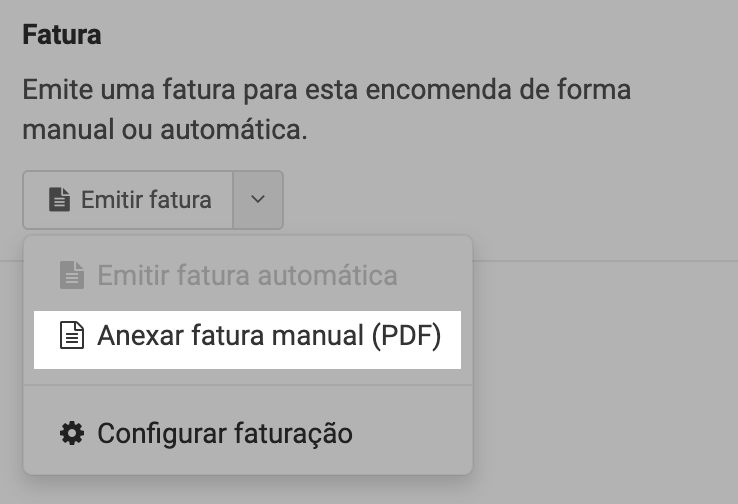This screenshot has width=738, height=504.
Task: Click the Fatura section heading
Action: tap(62, 36)
